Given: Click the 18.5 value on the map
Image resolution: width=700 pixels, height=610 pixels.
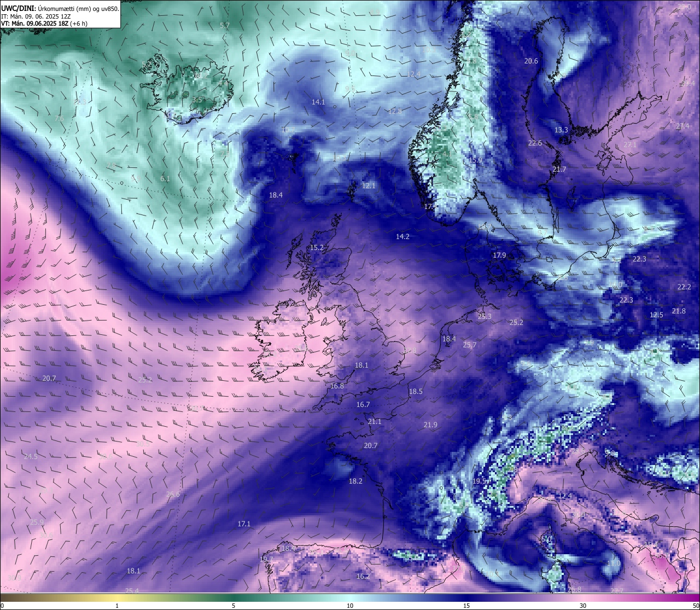Looking at the screenshot, I should pyautogui.click(x=416, y=391).
